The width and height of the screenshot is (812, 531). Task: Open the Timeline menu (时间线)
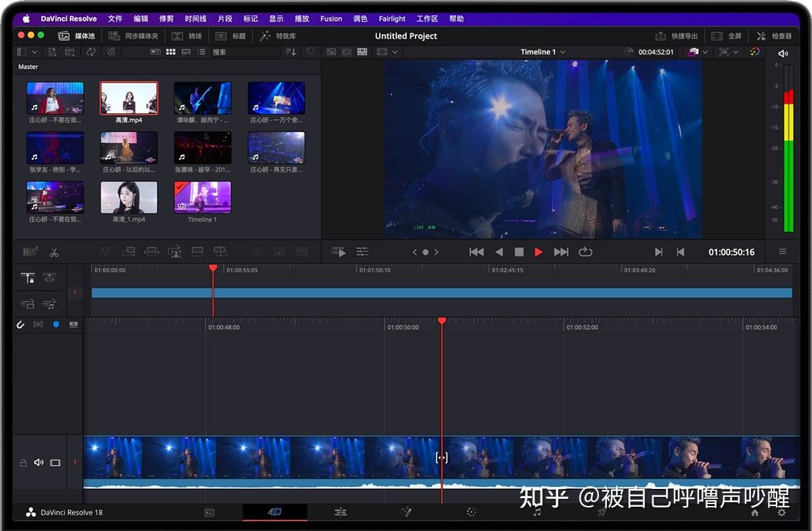(x=195, y=18)
